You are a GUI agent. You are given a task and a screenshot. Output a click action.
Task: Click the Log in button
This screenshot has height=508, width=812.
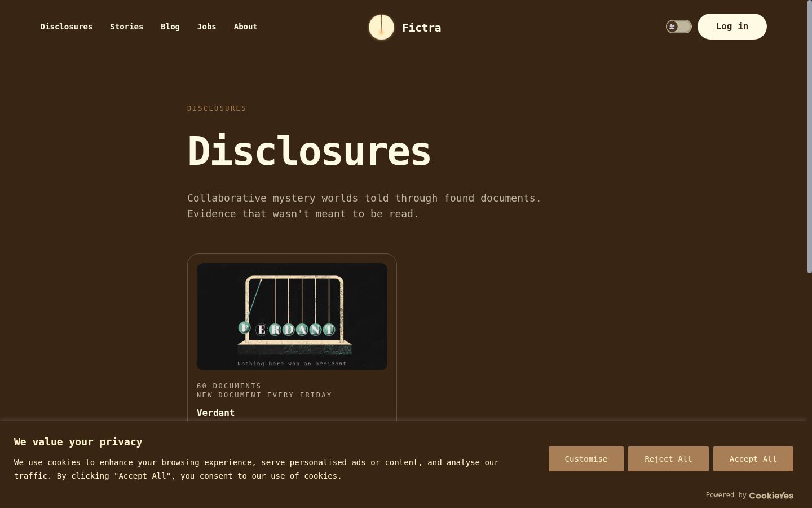732,27
